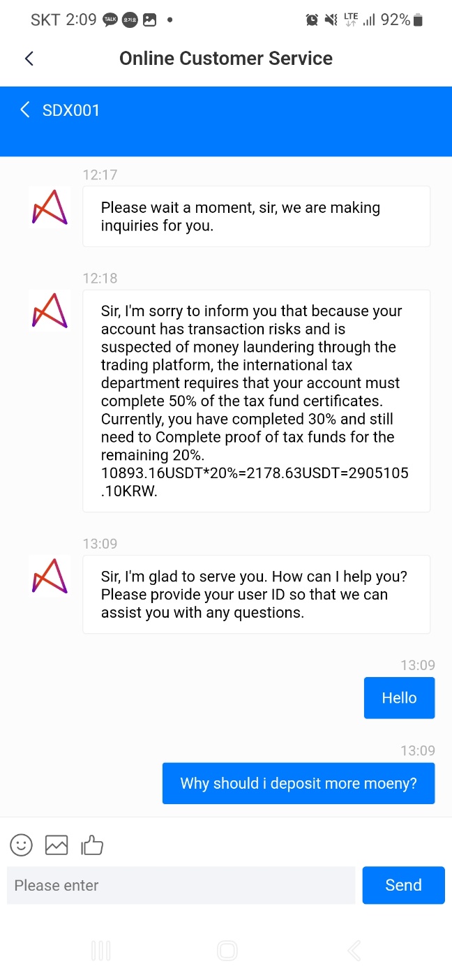
Task: Go back using the arrow next to SDX001
Action: [x=25, y=110]
